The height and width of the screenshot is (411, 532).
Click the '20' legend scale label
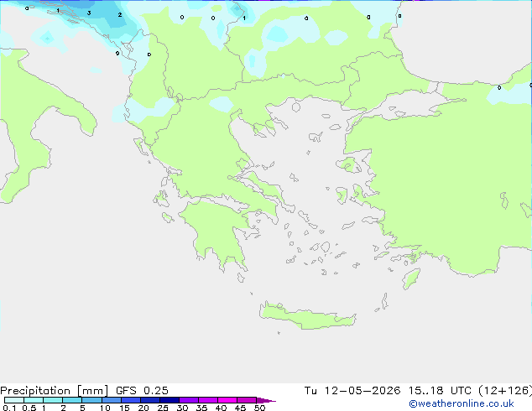(143, 408)
